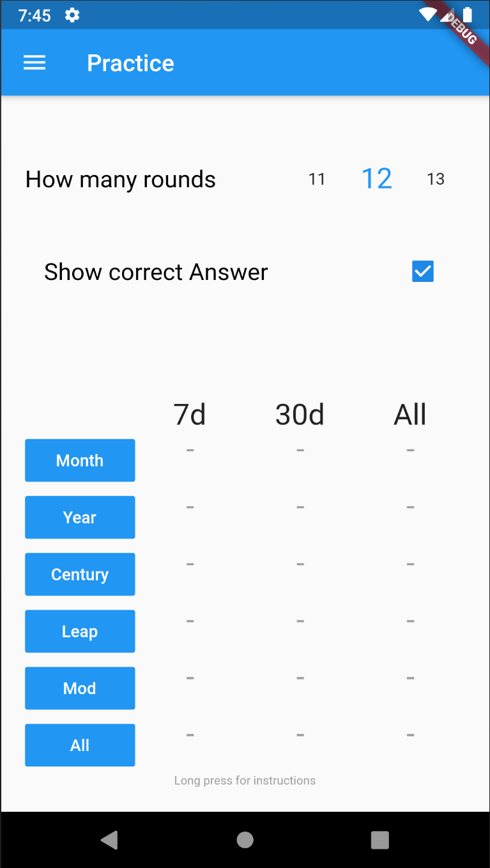
Task: Click the 30d stats column header
Action: point(300,415)
